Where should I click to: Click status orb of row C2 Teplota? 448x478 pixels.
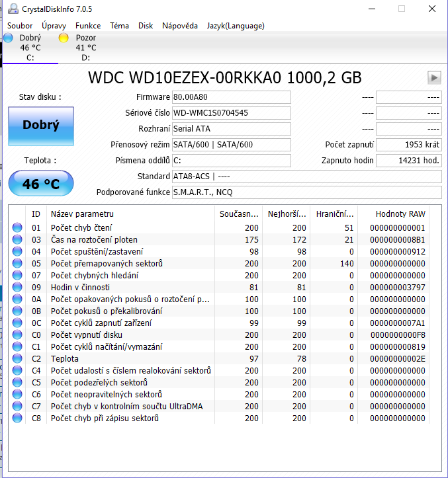(x=17, y=358)
